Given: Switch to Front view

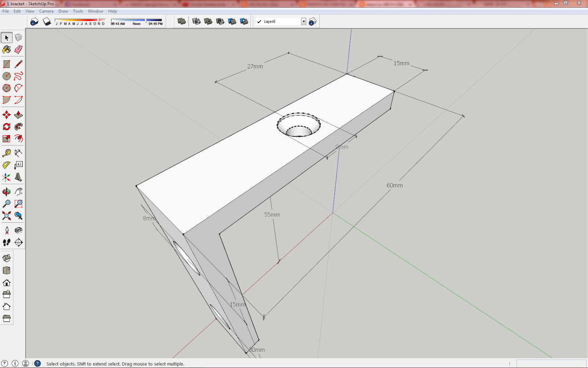Looking at the screenshot, I should [7, 283].
